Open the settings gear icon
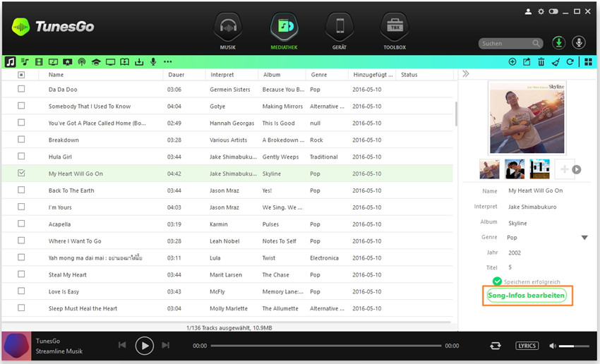This screenshot has height=364, width=600. tap(541, 11)
